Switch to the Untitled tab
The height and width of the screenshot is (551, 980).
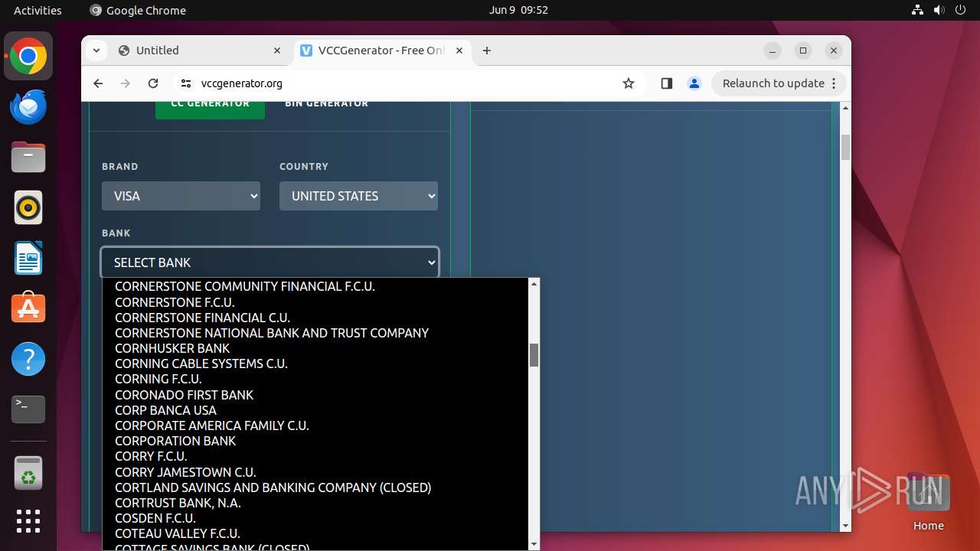201,51
